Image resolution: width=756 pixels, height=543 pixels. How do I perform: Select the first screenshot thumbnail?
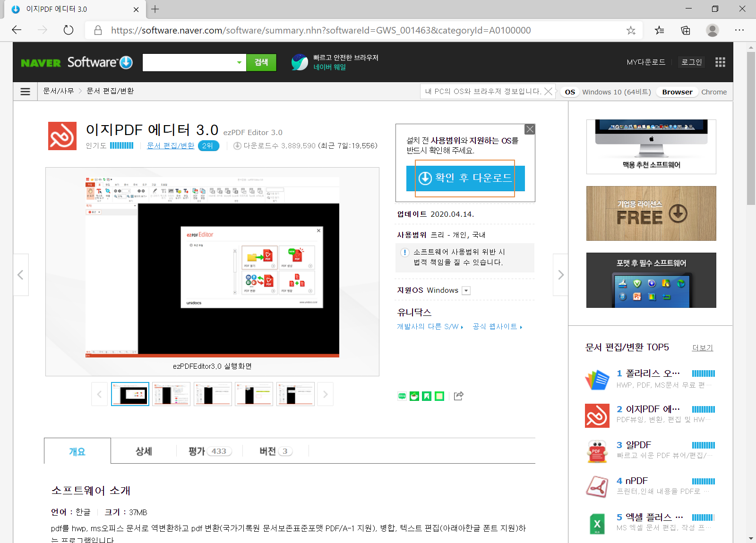click(130, 394)
